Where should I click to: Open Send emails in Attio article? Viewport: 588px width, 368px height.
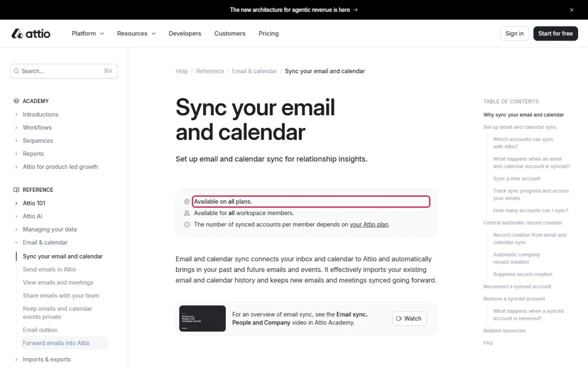pyautogui.click(x=49, y=269)
